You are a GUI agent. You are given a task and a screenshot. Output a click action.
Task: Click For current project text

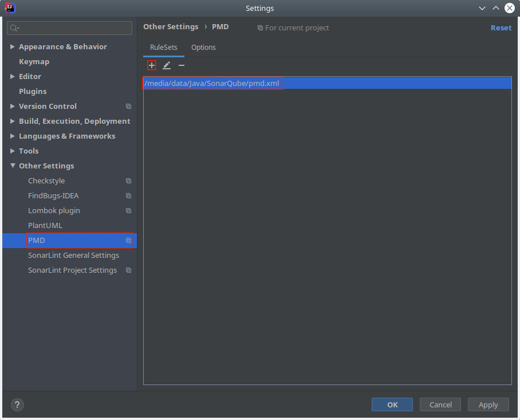point(297,28)
